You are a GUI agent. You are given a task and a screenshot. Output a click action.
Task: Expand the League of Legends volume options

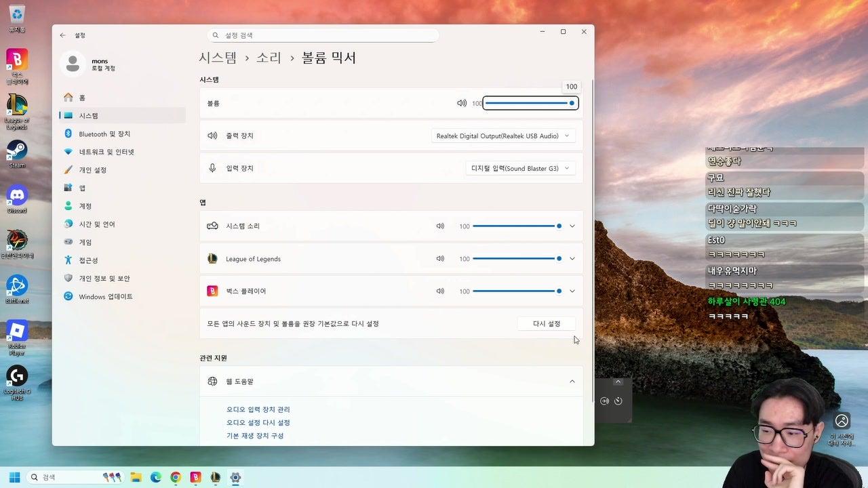coord(572,258)
